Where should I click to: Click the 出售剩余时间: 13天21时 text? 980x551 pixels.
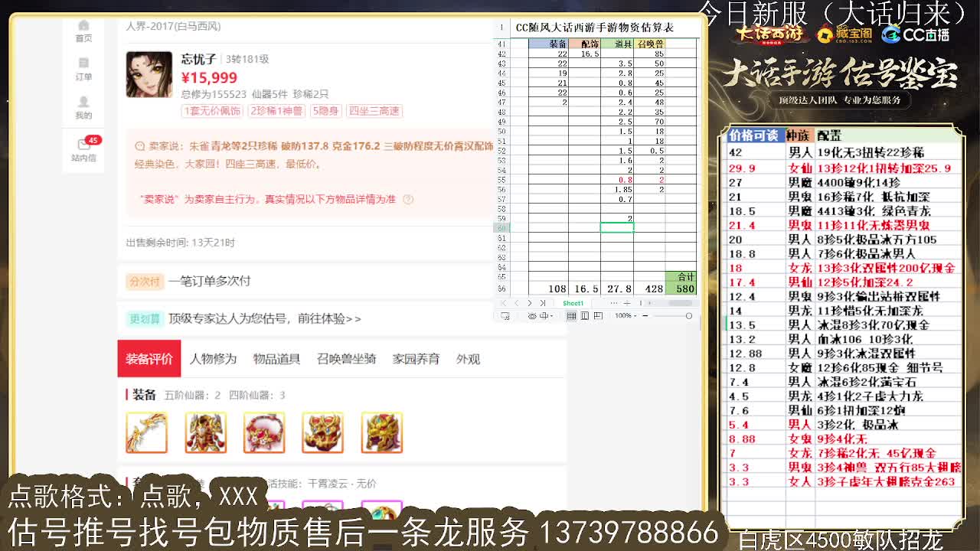tap(181, 243)
